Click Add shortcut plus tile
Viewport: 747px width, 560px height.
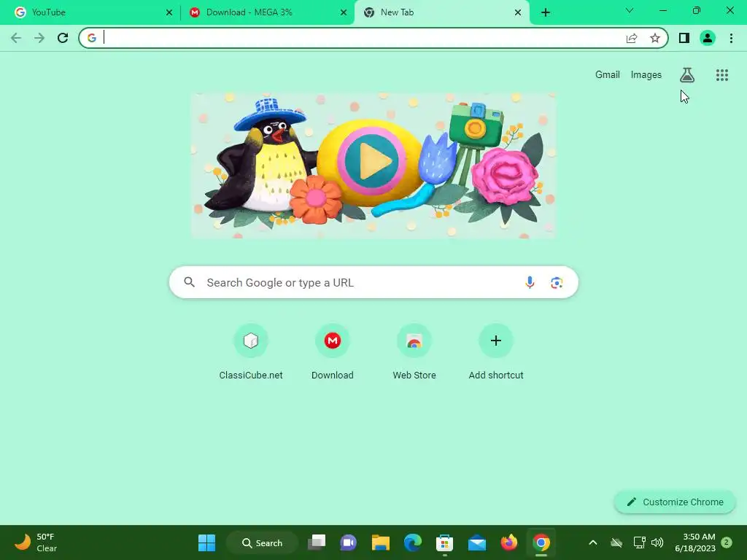click(496, 351)
